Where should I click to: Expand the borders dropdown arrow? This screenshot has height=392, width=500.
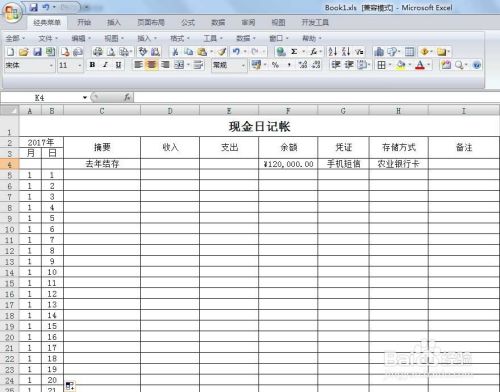pyautogui.click(x=390, y=65)
